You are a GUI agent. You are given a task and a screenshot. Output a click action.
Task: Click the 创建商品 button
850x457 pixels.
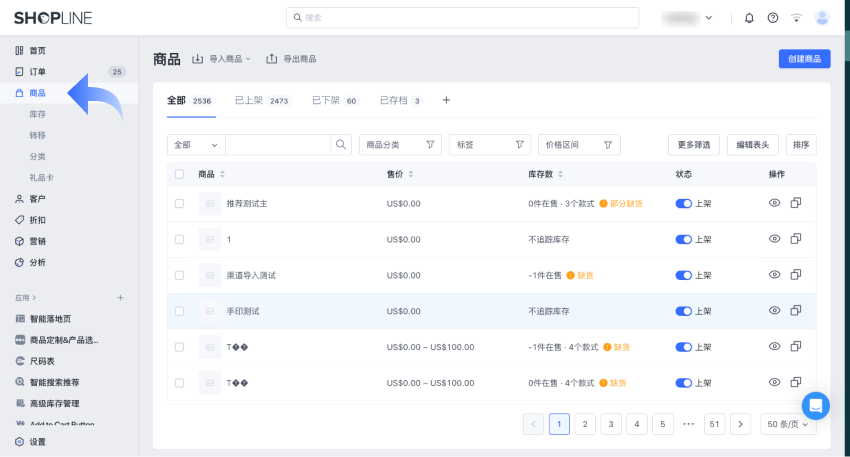[x=804, y=59]
